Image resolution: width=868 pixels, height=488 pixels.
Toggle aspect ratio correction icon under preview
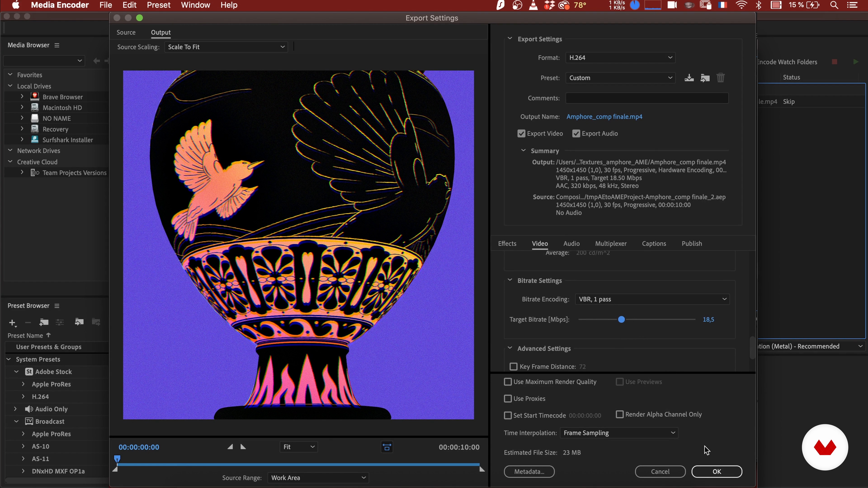pos(387,447)
